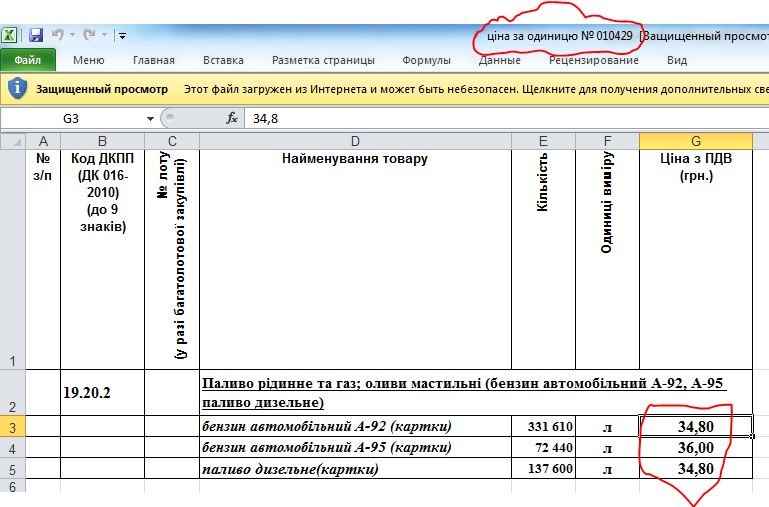Switch to the Главная tab

click(x=154, y=60)
